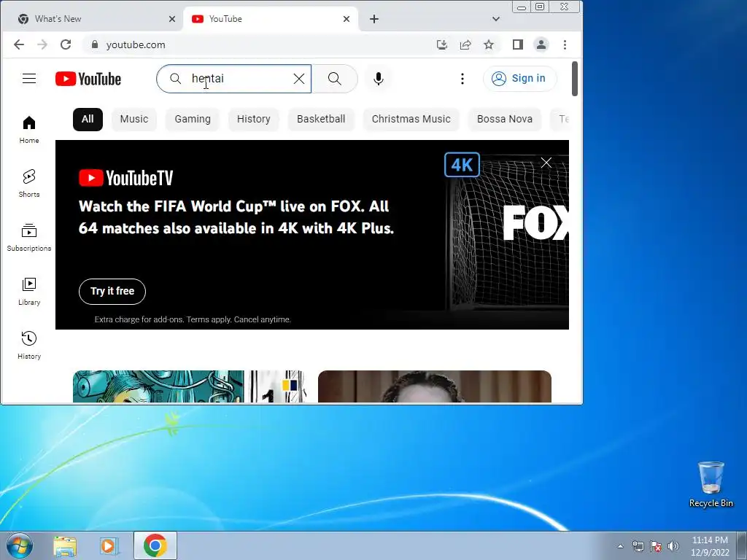Open Windows Media Player from taskbar
This screenshot has width=747, height=560.
pos(109,545)
